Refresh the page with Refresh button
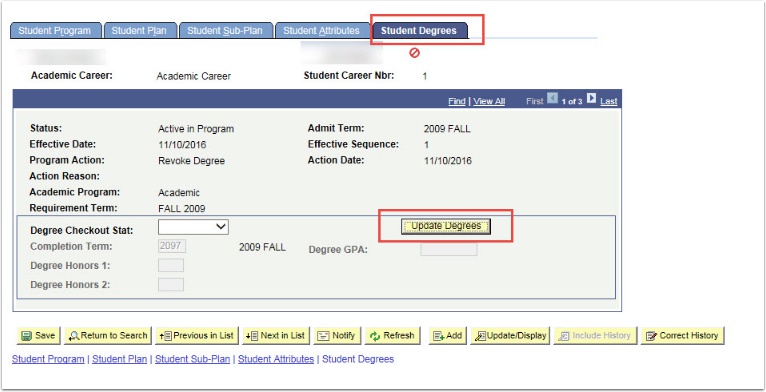Image resolution: width=766 pixels, height=392 pixels. point(392,336)
